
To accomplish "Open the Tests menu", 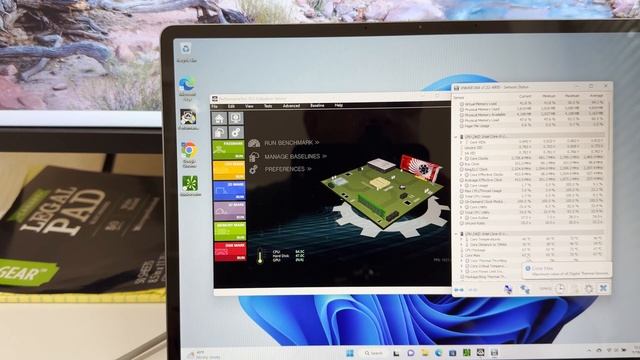I will [268, 106].
